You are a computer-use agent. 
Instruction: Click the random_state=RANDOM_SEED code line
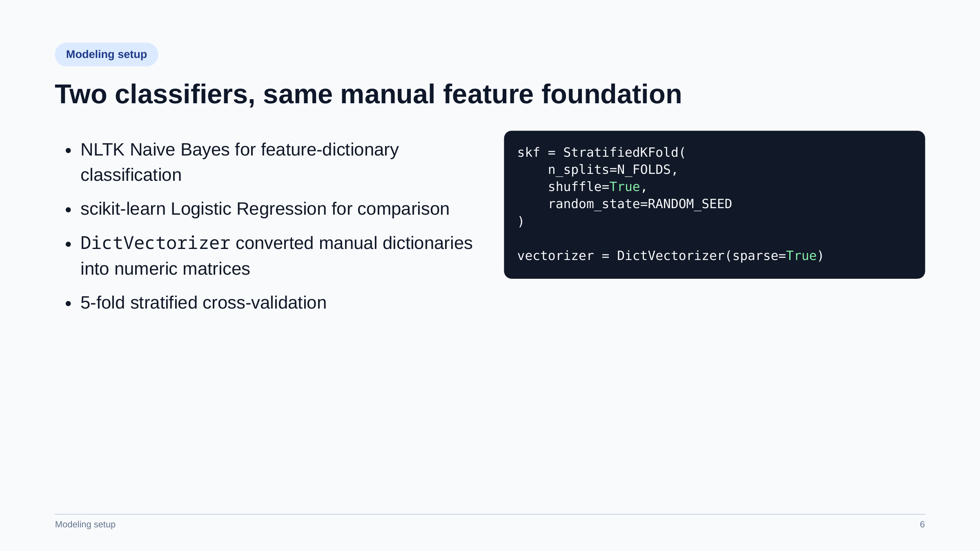[639, 204]
